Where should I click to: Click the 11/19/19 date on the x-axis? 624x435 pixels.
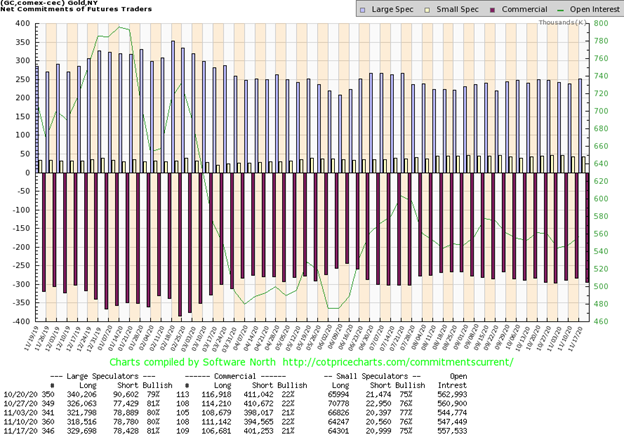point(31,339)
